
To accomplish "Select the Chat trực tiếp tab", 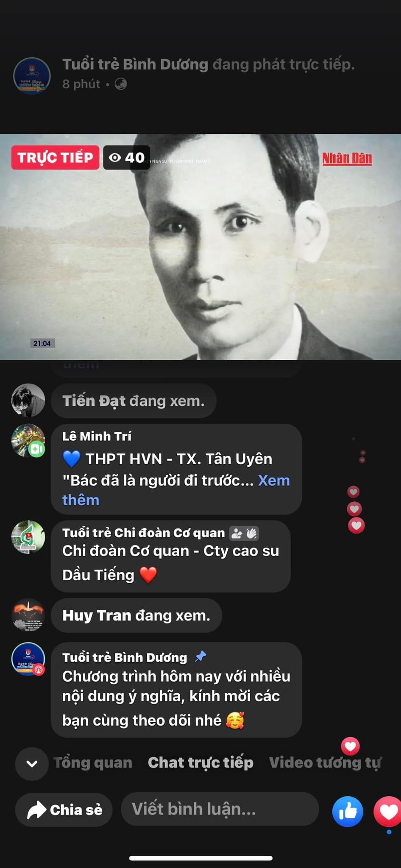I will pos(200,762).
